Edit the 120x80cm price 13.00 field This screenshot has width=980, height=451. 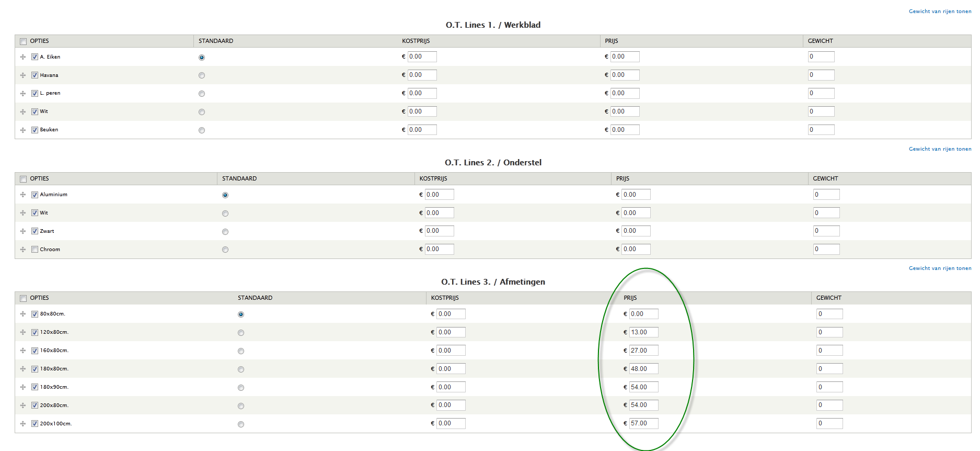click(x=643, y=332)
